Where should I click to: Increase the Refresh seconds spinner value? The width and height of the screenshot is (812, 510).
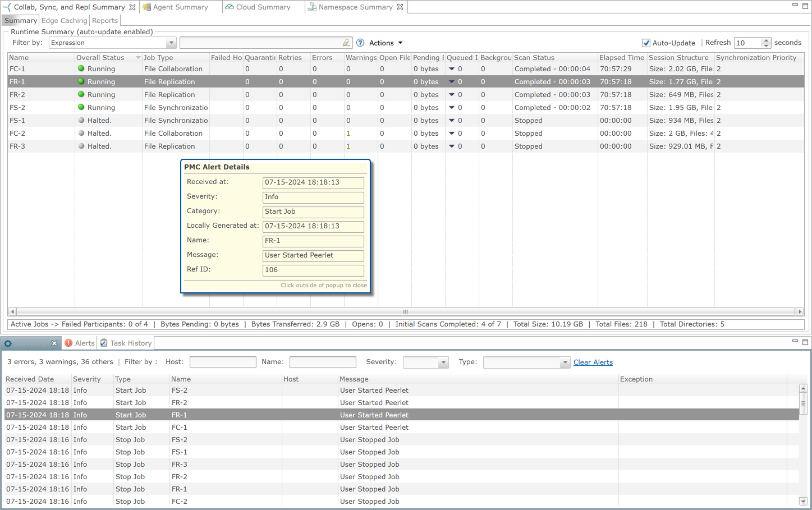pyautogui.click(x=766, y=40)
